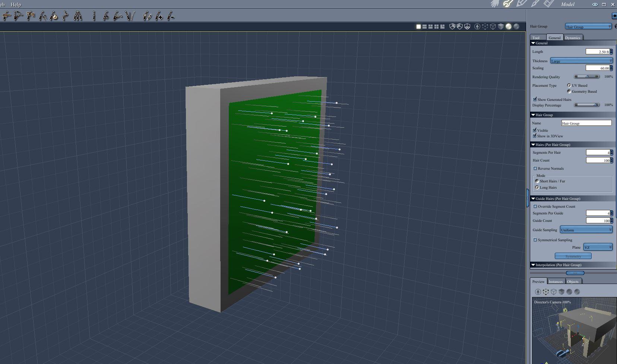This screenshot has width=617, height=364.
Task: Choose solid shaded cube display mode in viewport toolbar
Action: [501, 26]
